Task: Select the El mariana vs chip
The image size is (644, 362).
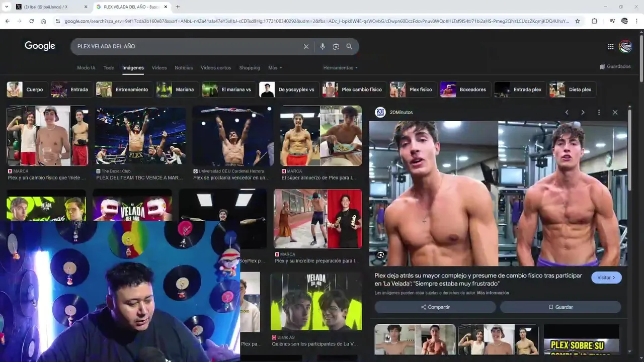Action: click(x=229, y=89)
